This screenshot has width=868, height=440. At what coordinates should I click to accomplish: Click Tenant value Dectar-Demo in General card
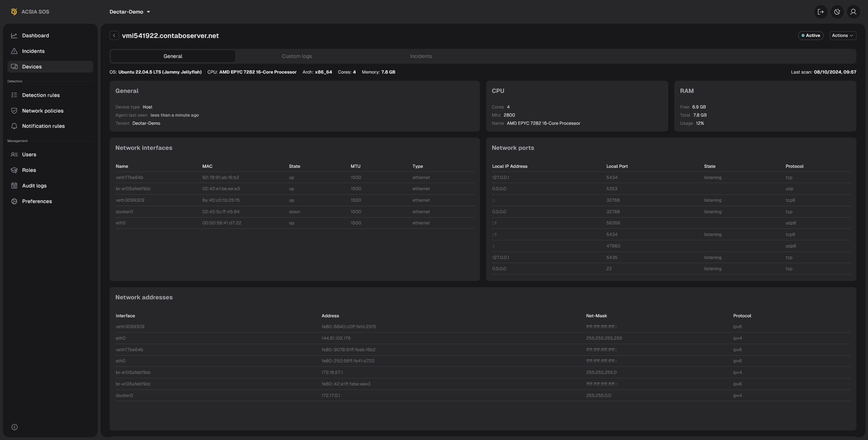[x=146, y=123]
